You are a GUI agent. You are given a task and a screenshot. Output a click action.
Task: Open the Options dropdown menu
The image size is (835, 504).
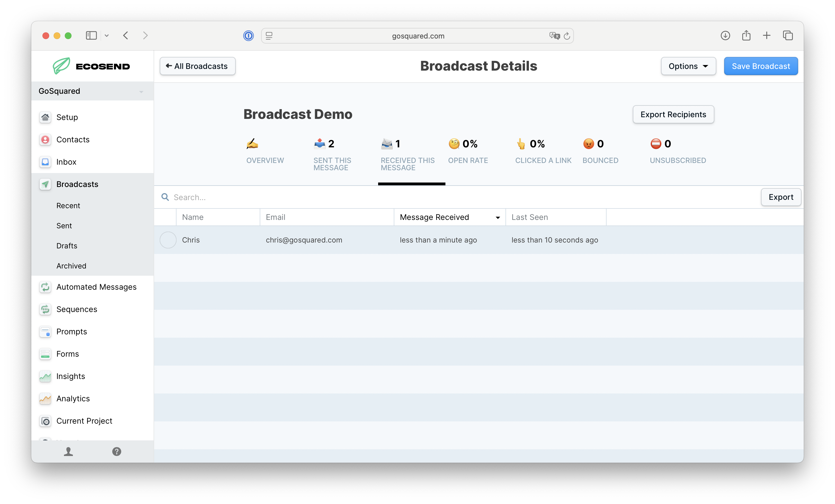point(688,66)
